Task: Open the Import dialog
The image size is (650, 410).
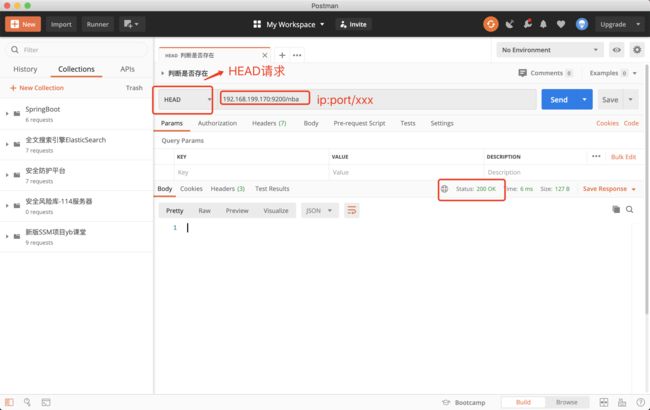Action: coord(61,24)
